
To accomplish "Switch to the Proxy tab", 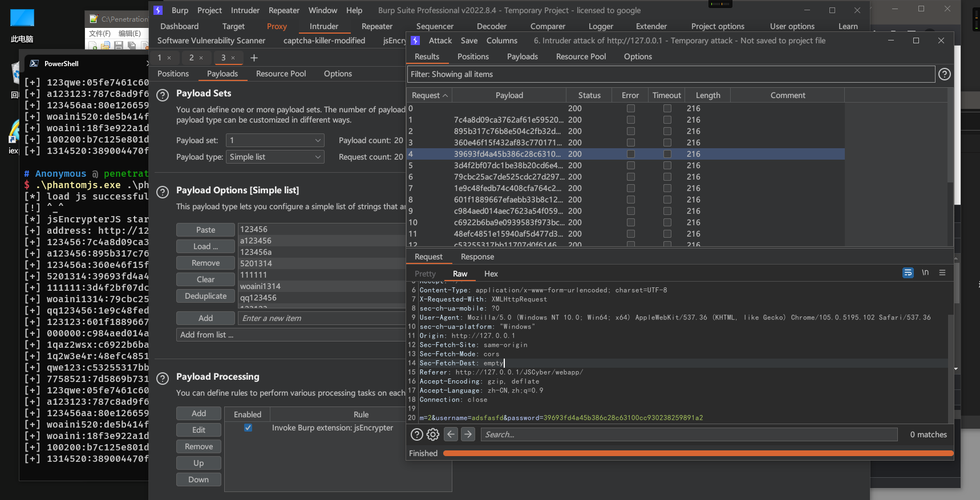I will pos(277,26).
